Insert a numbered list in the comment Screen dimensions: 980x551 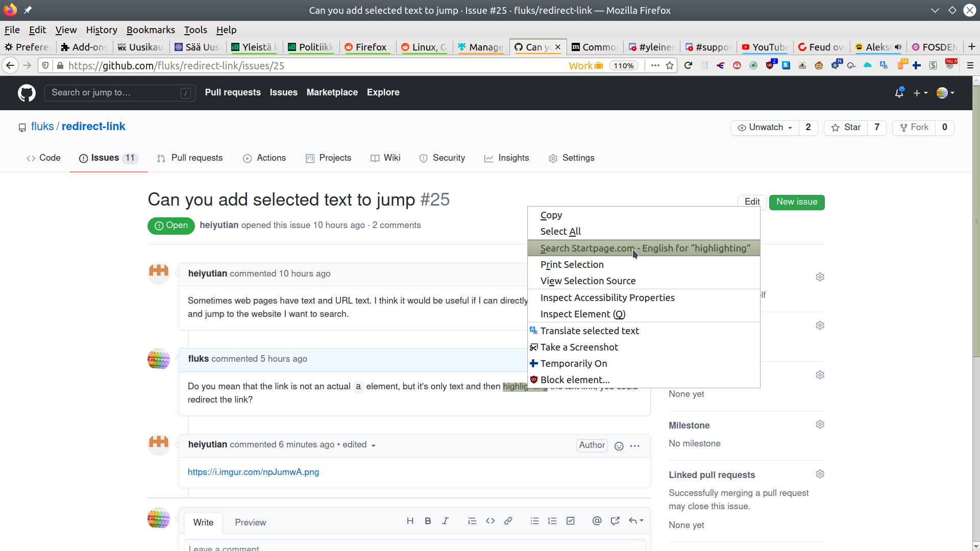pyautogui.click(x=552, y=520)
